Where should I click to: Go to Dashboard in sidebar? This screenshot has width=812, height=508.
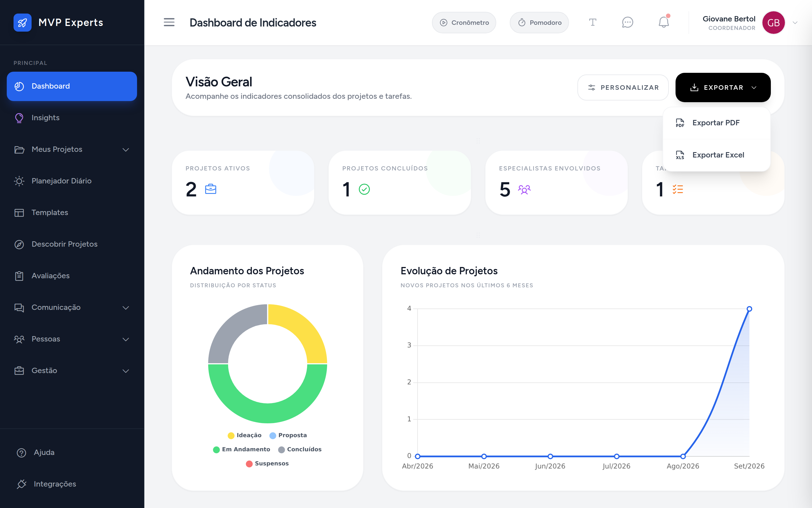coord(72,86)
